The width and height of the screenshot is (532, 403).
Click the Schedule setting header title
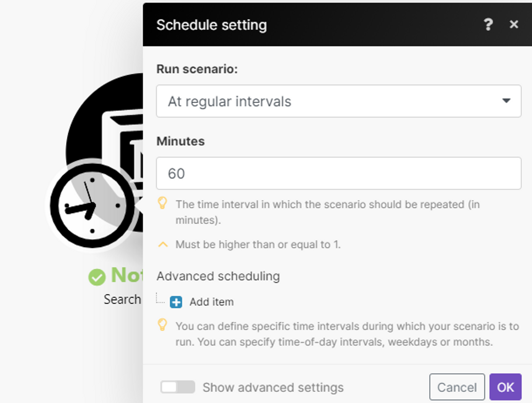pos(211,25)
